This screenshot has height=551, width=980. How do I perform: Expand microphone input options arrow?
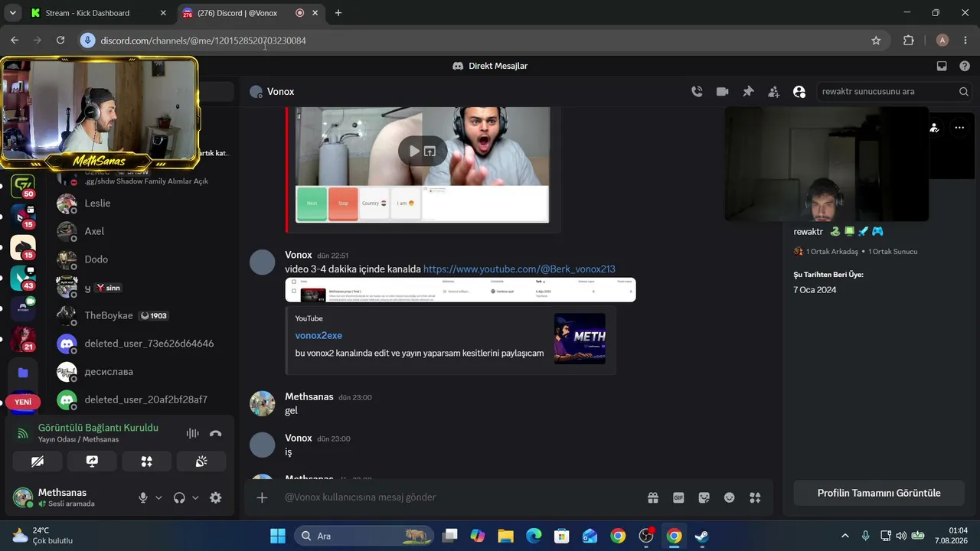point(158,497)
